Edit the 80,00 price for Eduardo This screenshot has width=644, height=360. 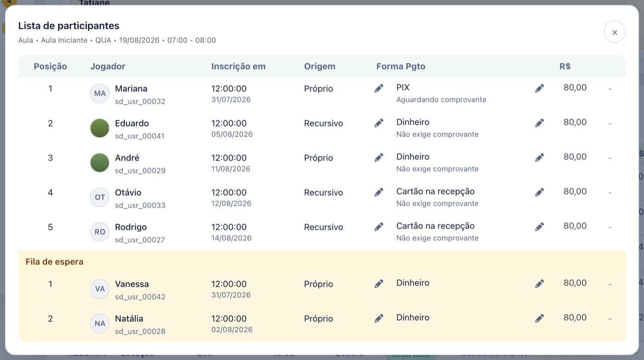540,123
